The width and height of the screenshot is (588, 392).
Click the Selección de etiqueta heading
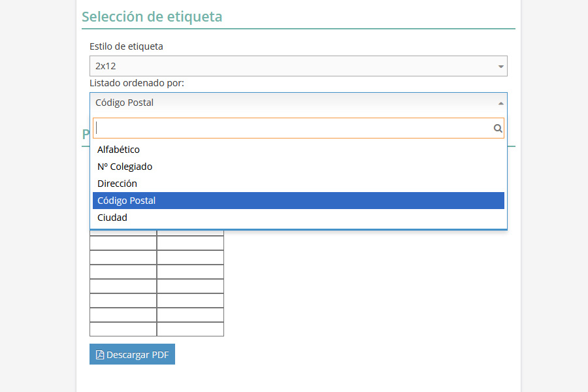pos(152,17)
